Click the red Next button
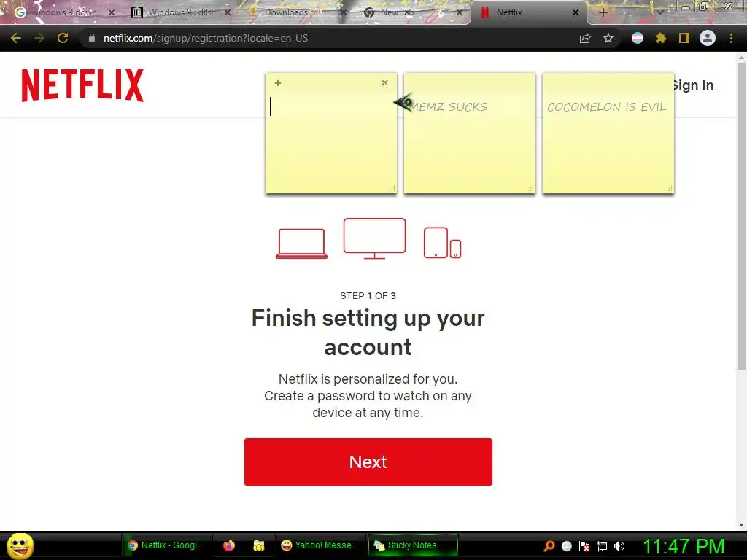The width and height of the screenshot is (747, 560). coord(368,462)
